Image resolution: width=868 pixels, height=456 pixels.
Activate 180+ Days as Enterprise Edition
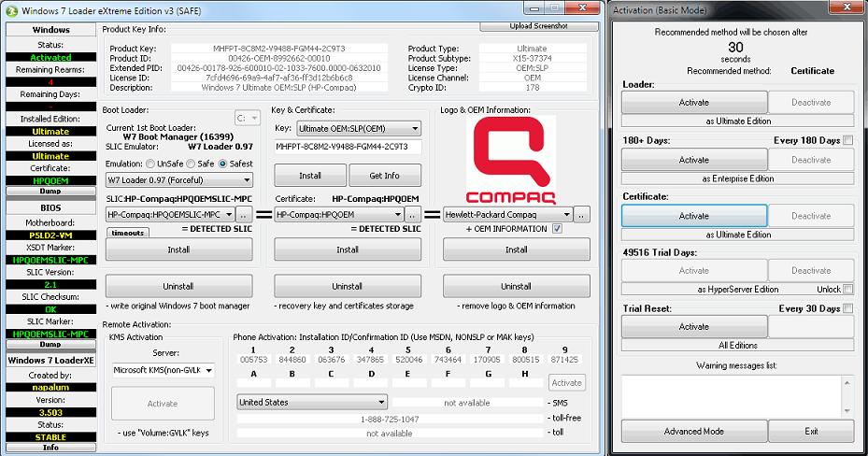[x=694, y=160]
